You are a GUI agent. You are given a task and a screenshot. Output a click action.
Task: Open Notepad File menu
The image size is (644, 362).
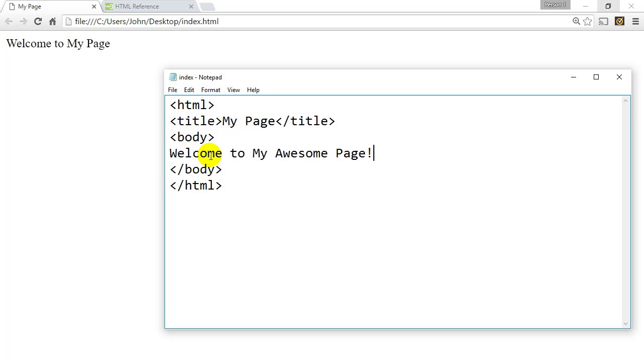(173, 90)
